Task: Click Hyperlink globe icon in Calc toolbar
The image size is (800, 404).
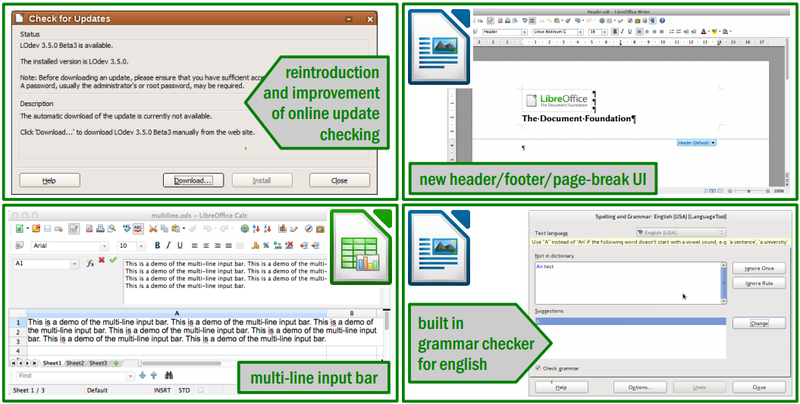Action: click(244, 229)
